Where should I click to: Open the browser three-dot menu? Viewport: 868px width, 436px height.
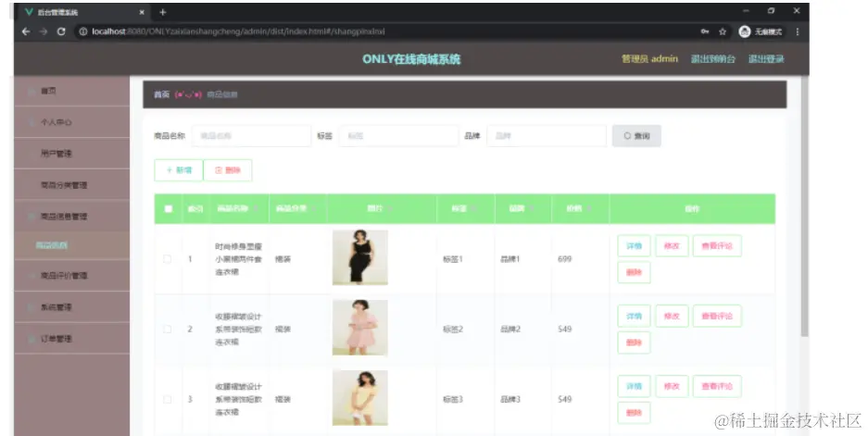(x=798, y=31)
